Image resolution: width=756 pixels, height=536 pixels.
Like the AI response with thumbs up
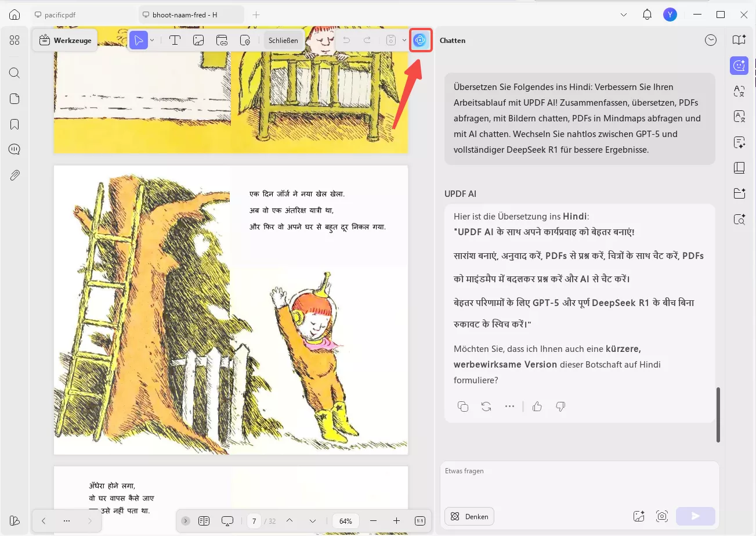pos(537,407)
